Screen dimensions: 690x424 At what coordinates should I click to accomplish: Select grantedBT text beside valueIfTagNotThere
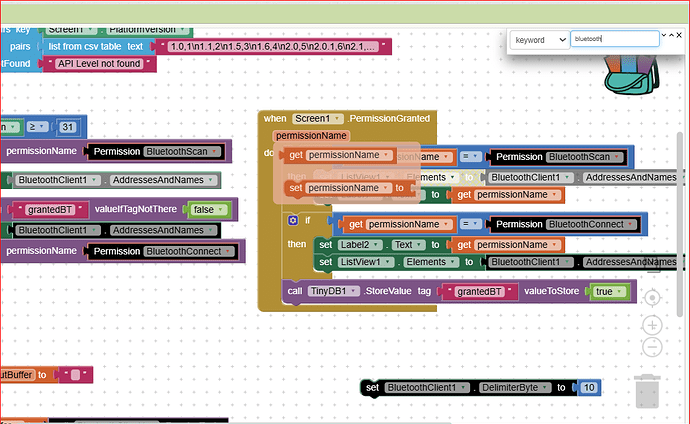tap(50, 210)
